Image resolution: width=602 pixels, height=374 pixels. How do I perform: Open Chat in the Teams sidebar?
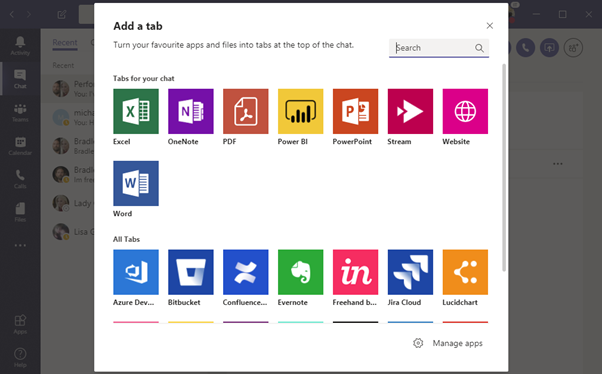[20, 79]
